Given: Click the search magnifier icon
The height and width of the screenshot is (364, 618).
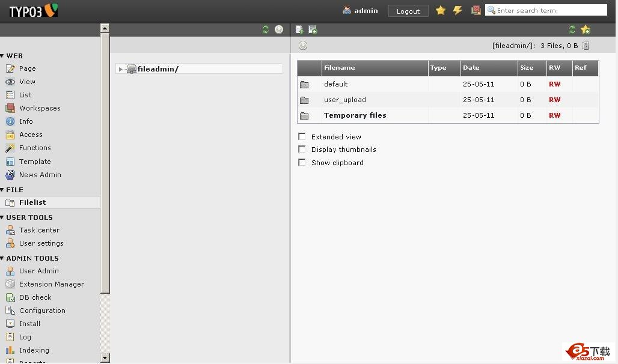Looking at the screenshot, I should tap(491, 10).
